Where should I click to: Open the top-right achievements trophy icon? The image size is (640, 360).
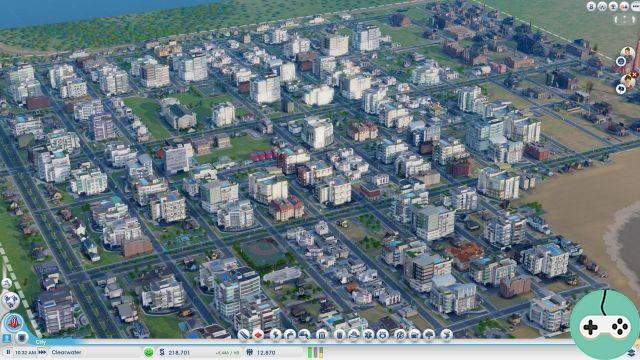pos(613,6)
